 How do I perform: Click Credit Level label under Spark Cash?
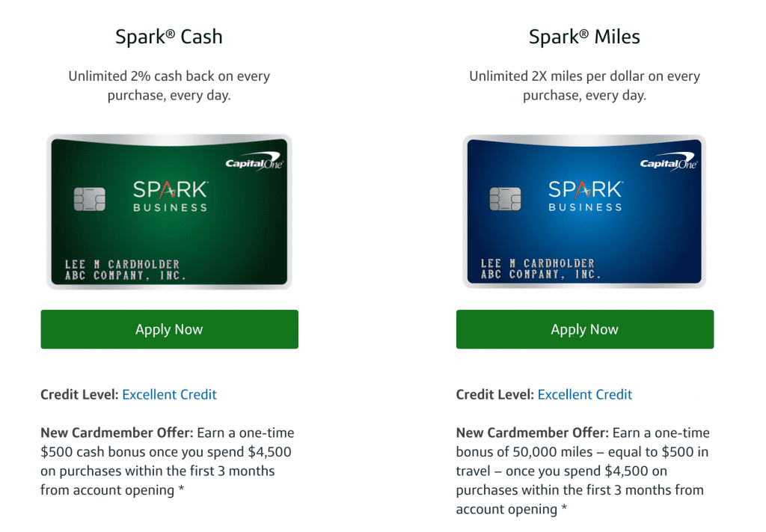(x=79, y=394)
